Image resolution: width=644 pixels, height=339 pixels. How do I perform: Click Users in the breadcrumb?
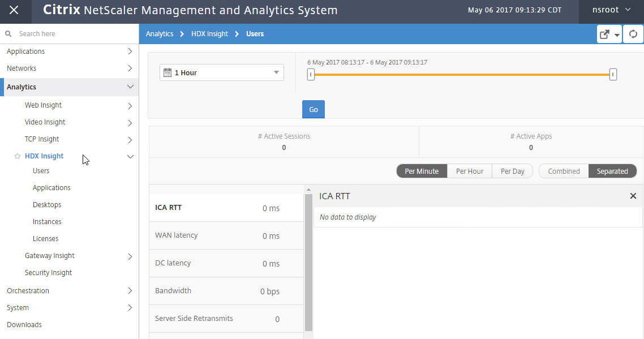pyautogui.click(x=255, y=34)
